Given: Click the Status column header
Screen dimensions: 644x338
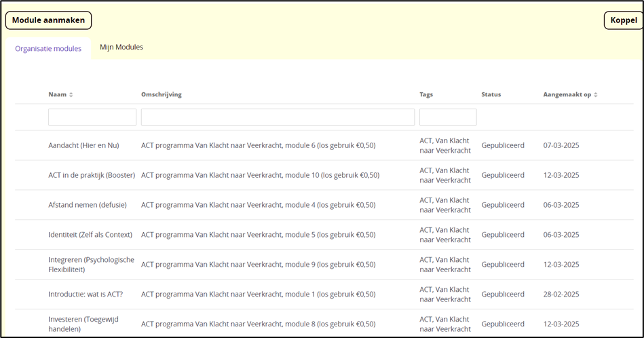Looking at the screenshot, I should click(x=491, y=94).
